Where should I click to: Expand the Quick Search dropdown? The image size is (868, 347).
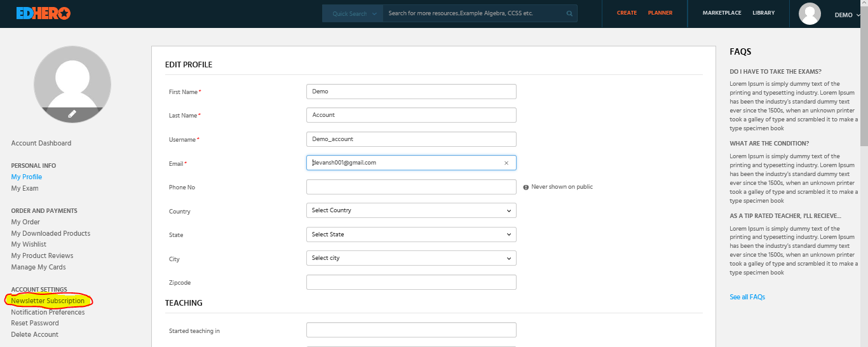(353, 13)
